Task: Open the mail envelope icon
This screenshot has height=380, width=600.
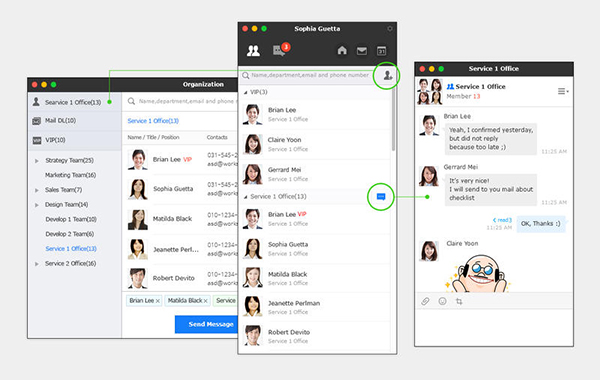Action: (x=362, y=51)
